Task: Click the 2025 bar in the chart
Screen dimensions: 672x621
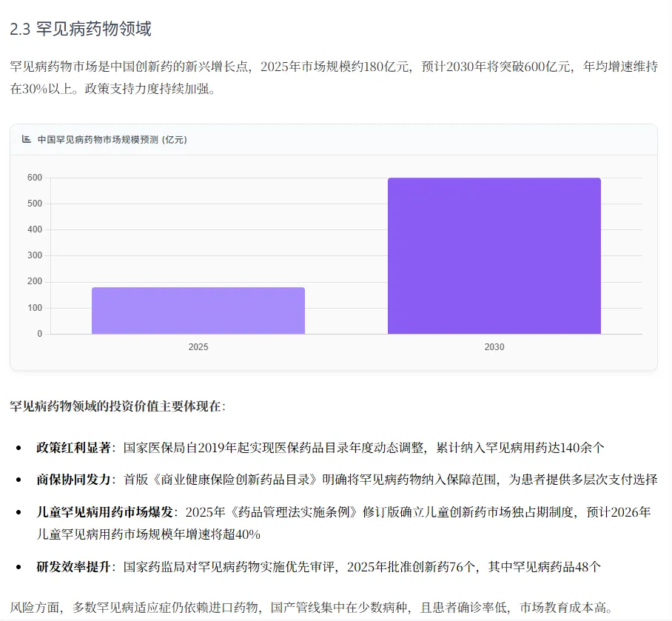Action: 198,311
